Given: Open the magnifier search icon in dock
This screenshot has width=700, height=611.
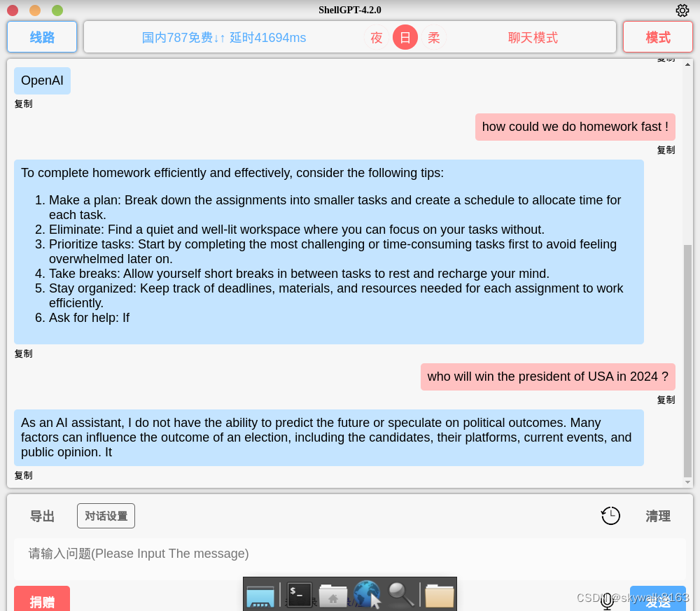Looking at the screenshot, I should (x=401, y=596).
